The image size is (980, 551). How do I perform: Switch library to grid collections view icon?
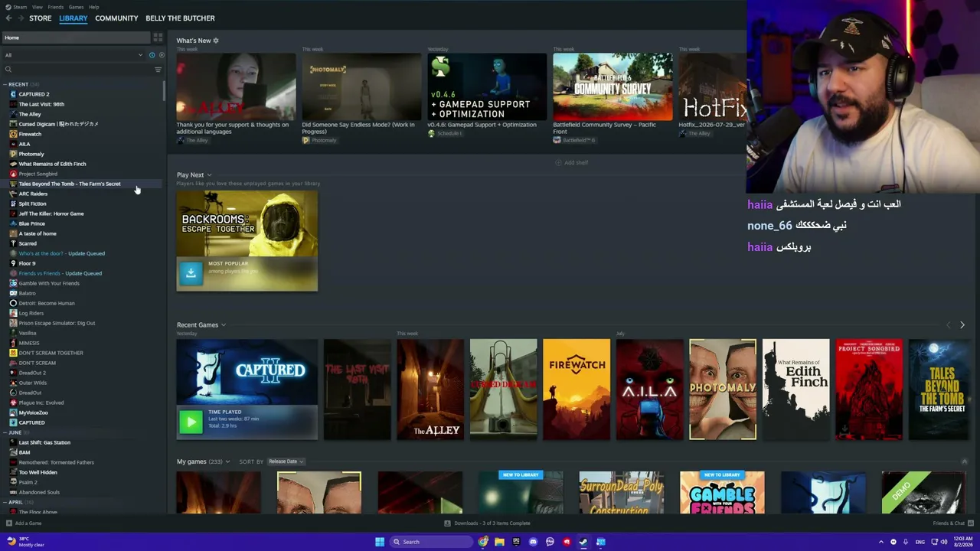pyautogui.click(x=158, y=37)
